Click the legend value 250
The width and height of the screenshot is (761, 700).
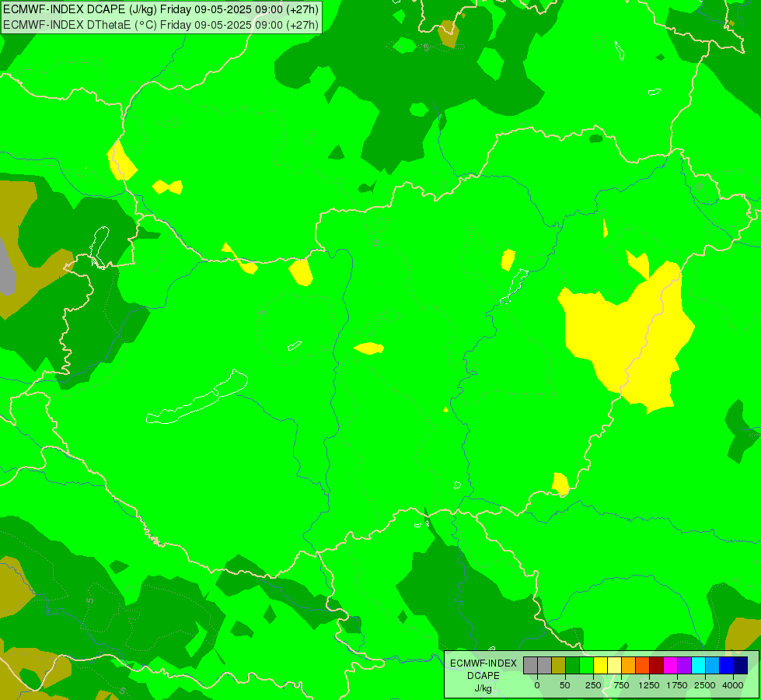593,685
